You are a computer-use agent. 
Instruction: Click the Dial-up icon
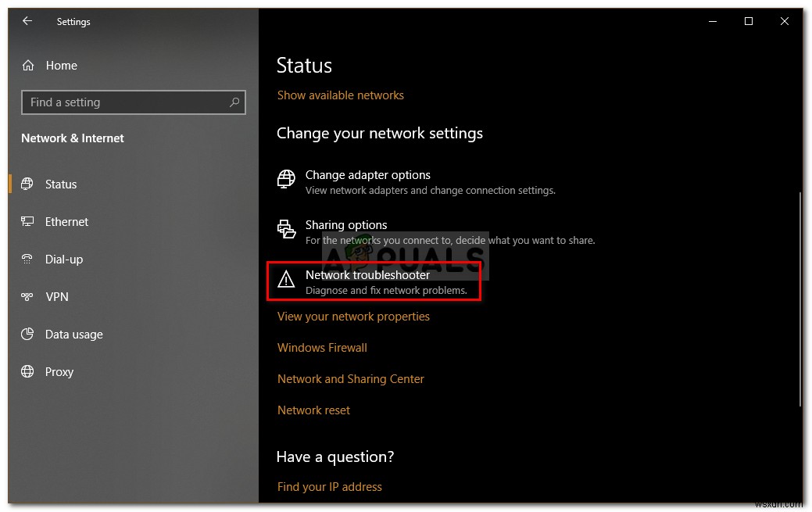28,260
